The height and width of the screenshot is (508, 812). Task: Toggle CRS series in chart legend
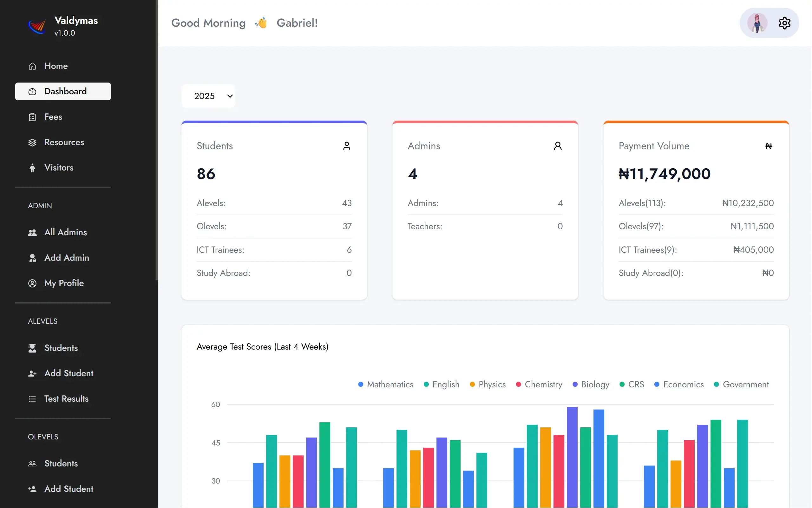click(x=632, y=384)
